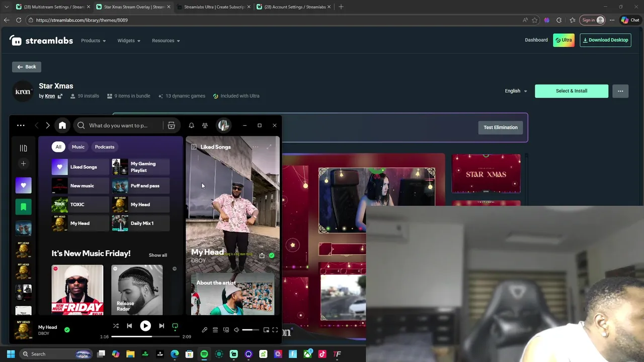
Task: Open the English language dropdown
Action: click(x=516, y=91)
